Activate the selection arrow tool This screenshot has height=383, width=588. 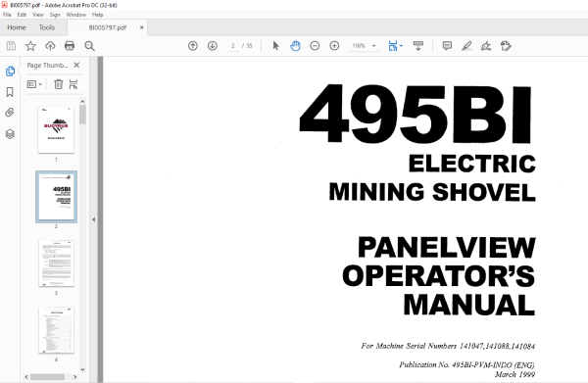click(276, 46)
